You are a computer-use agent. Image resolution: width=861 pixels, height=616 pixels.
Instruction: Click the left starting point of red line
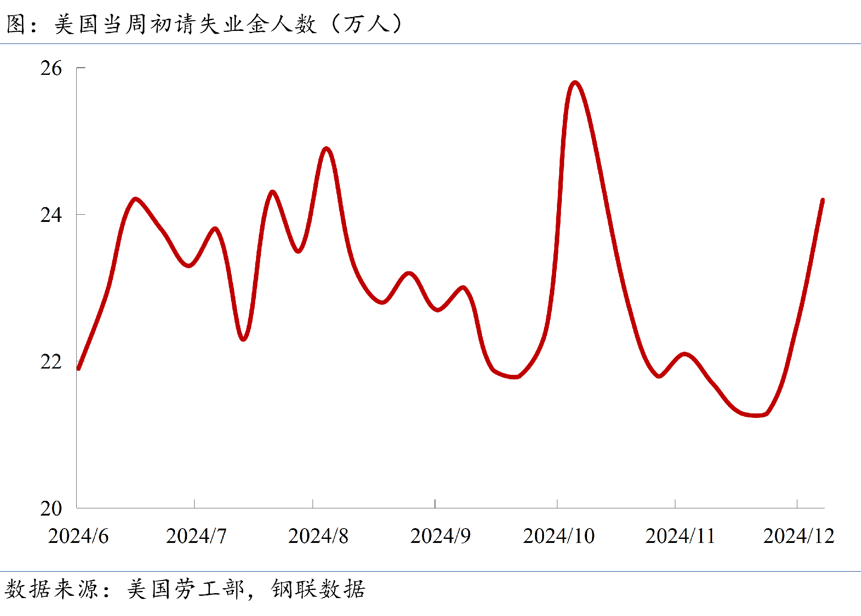[x=79, y=368]
